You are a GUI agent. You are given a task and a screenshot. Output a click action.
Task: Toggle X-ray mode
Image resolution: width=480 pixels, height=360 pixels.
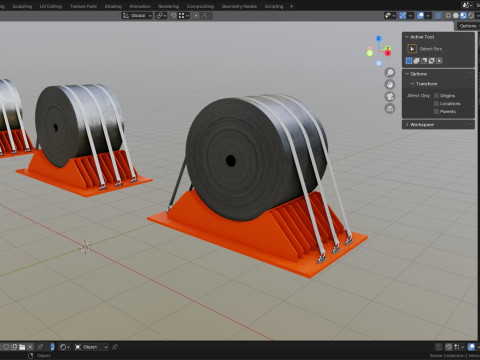point(438,16)
